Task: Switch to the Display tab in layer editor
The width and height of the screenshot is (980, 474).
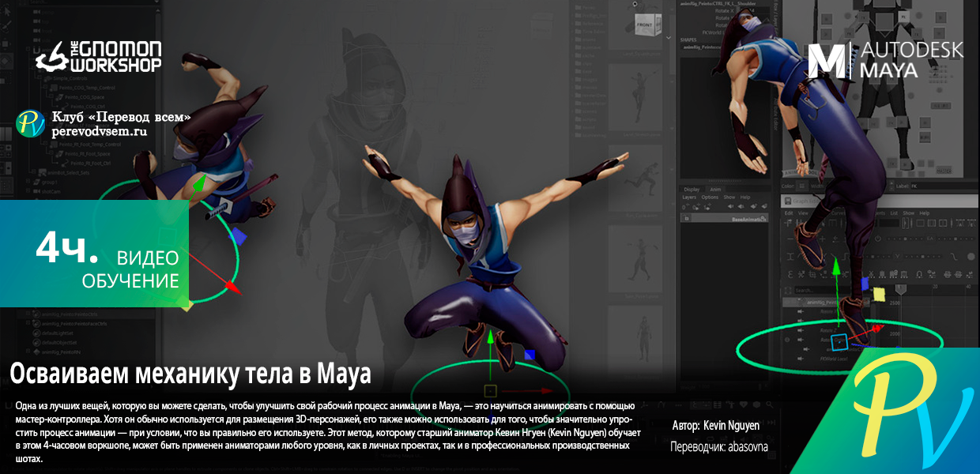Action: (x=692, y=190)
